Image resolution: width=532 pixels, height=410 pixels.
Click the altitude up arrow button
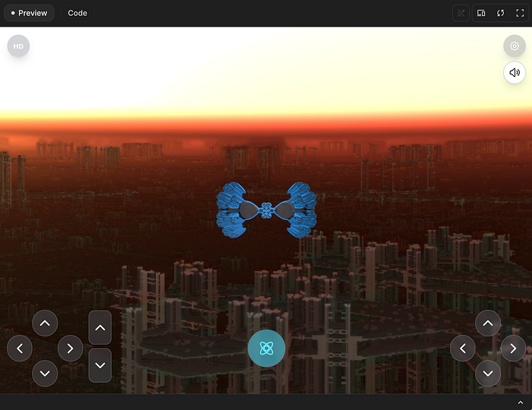(x=100, y=328)
